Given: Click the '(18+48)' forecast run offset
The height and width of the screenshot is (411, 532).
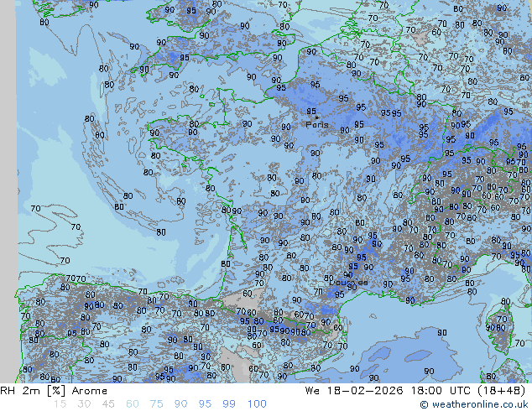Looking at the screenshot, I should click(500, 391).
